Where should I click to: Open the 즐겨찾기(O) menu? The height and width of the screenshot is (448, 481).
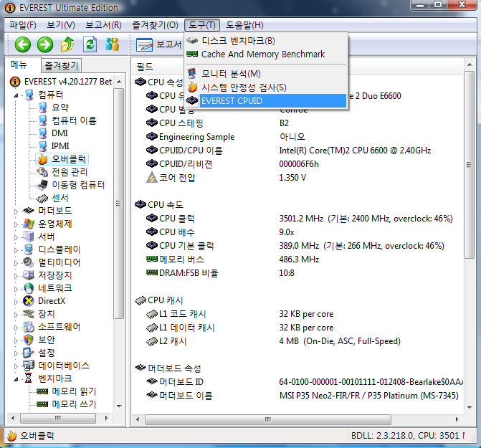pos(155,25)
